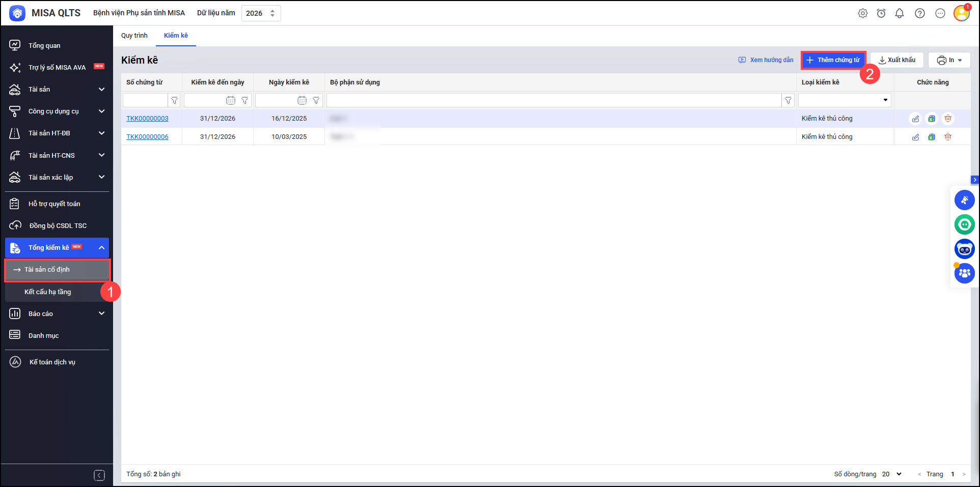980x487 pixels.
Task: Open the Xem hướng dẫn link
Action: pyautogui.click(x=766, y=60)
